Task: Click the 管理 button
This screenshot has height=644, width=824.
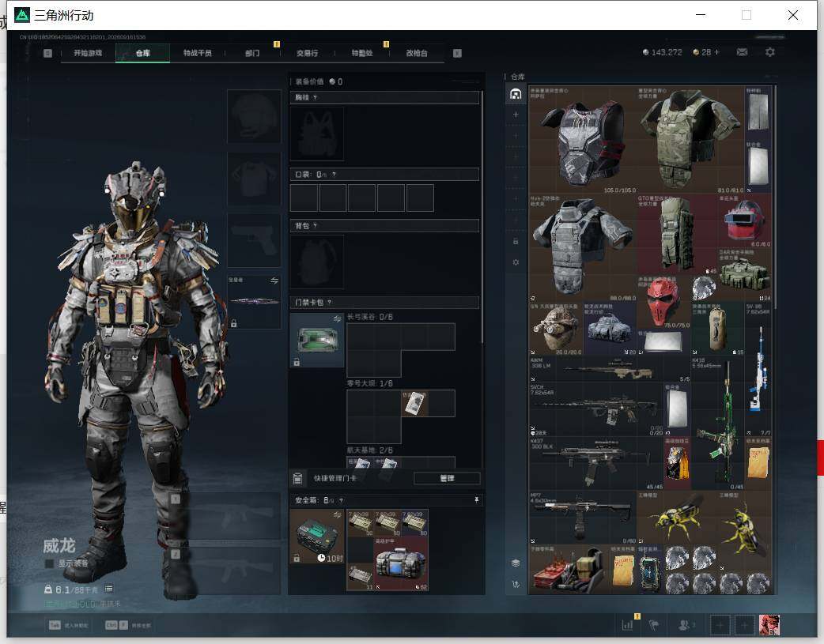Action: pyautogui.click(x=447, y=478)
